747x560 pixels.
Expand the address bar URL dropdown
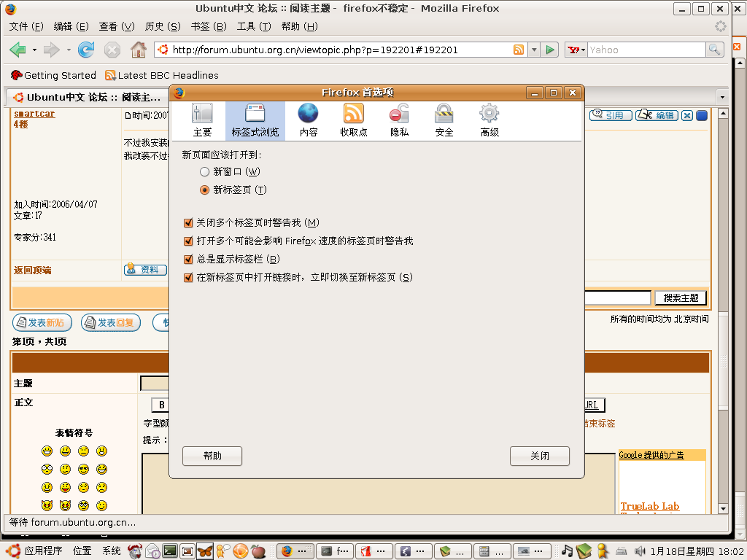534,50
